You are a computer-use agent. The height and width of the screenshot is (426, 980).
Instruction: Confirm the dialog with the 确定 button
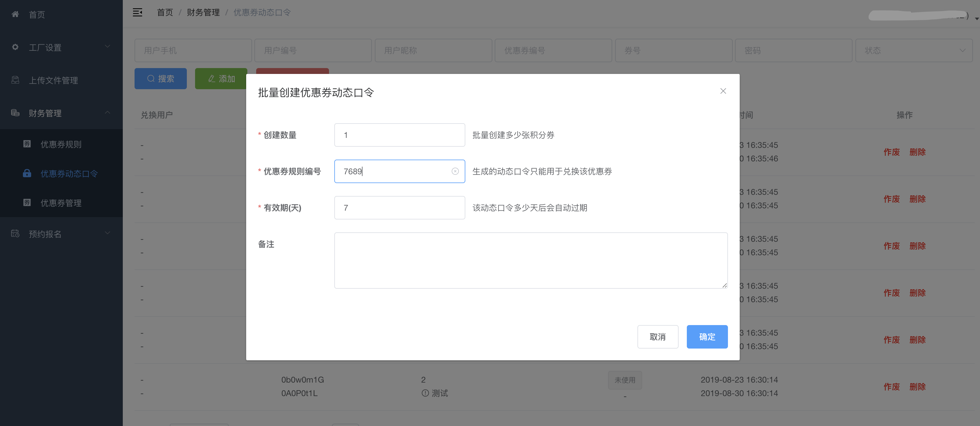click(707, 337)
